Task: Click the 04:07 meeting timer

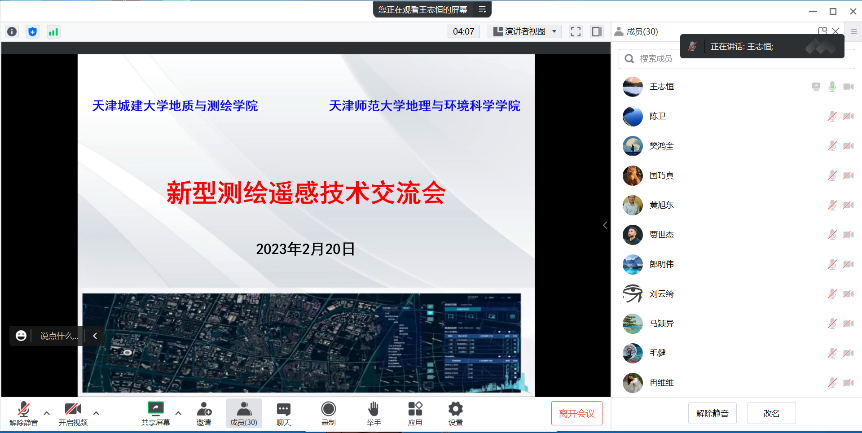Action: (463, 32)
